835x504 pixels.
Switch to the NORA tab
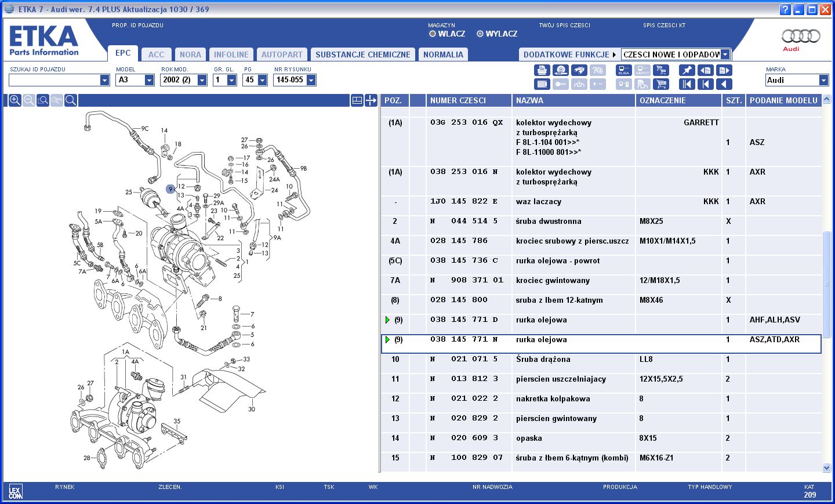pos(190,55)
